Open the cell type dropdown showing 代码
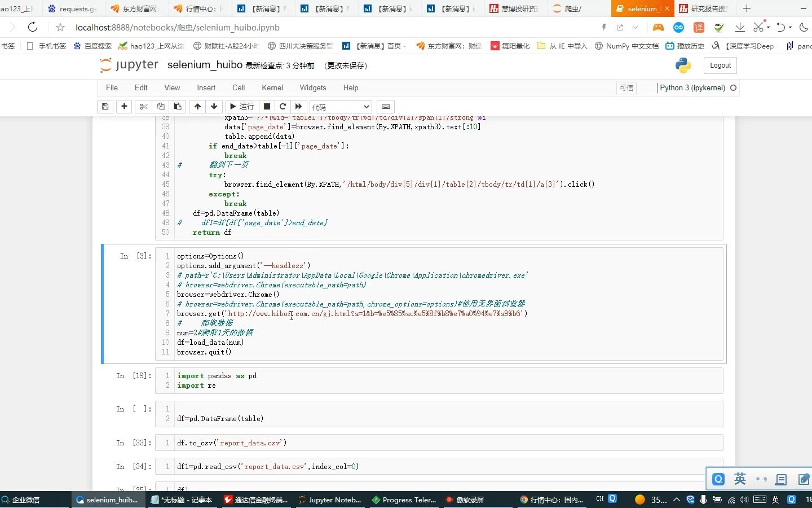812x508 pixels. click(x=341, y=107)
